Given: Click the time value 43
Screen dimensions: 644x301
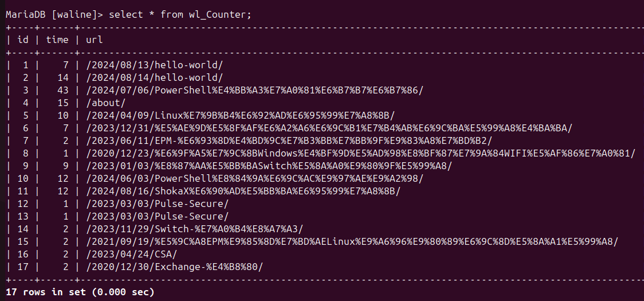Looking at the screenshot, I should click(x=62, y=90).
